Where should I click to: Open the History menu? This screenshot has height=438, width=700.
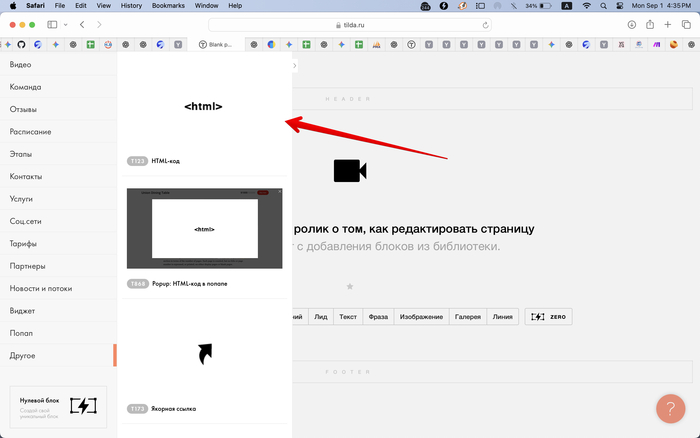pyautogui.click(x=131, y=6)
